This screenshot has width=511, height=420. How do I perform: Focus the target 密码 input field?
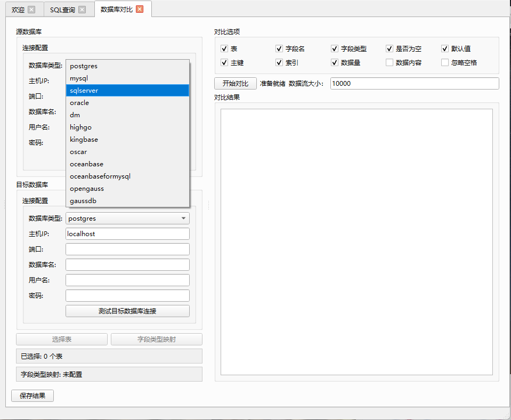(127, 295)
